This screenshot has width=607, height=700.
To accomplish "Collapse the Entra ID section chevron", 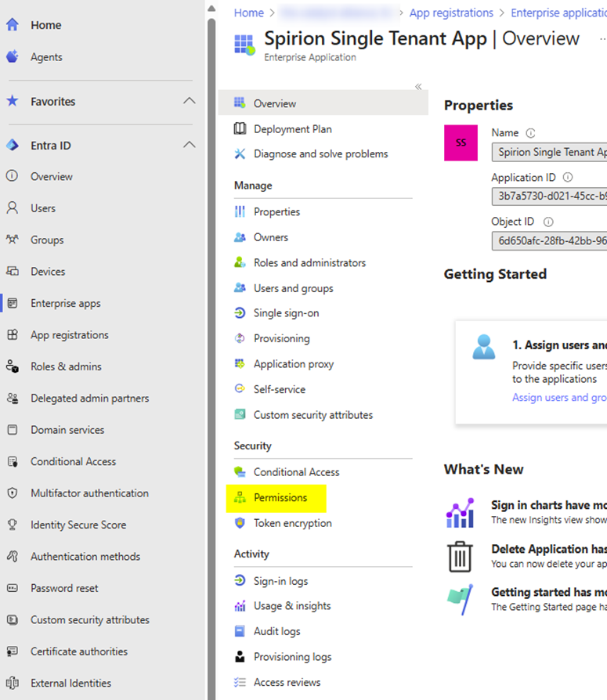I will [190, 145].
